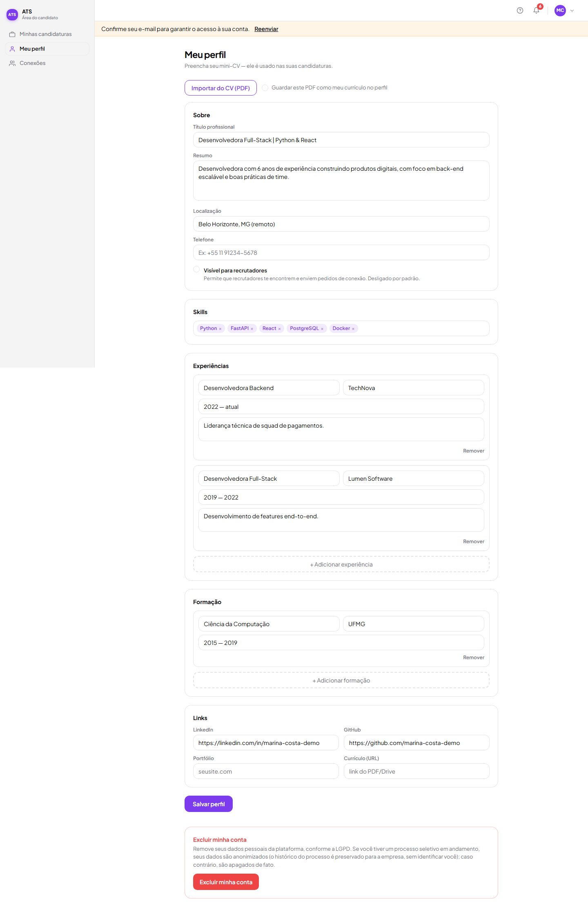Image resolution: width=588 pixels, height=910 pixels.
Task: Remove the FastAPI skill tag
Action: point(252,329)
